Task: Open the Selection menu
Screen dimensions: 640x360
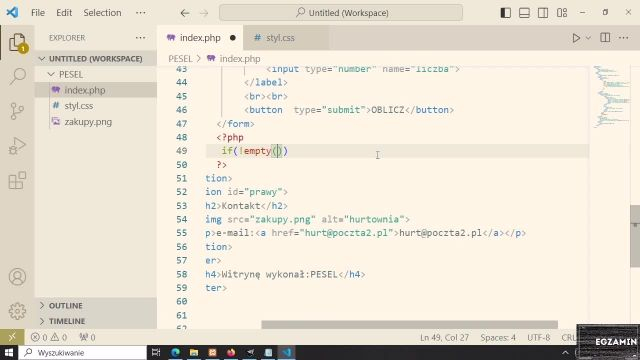Action: click(102, 13)
